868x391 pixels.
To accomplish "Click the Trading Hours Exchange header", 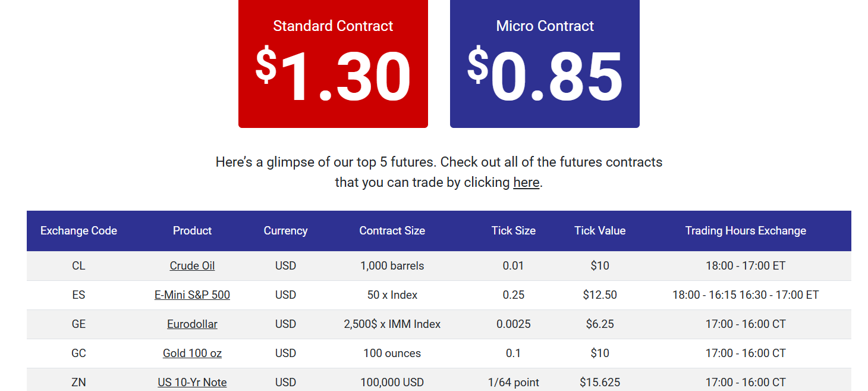I will [x=746, y=231].
